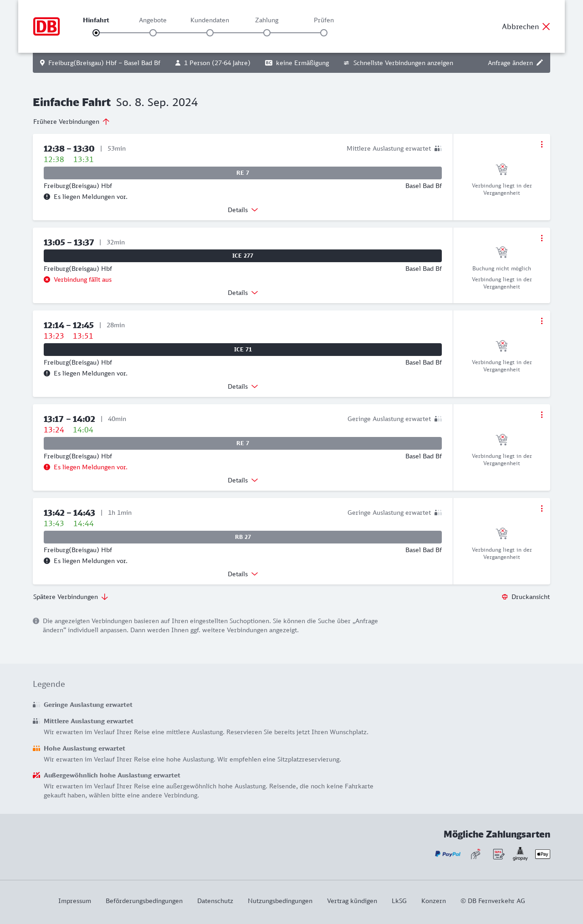Open three-dot menu for ICE 71 connection
The image size is (583, 924).
542,321
